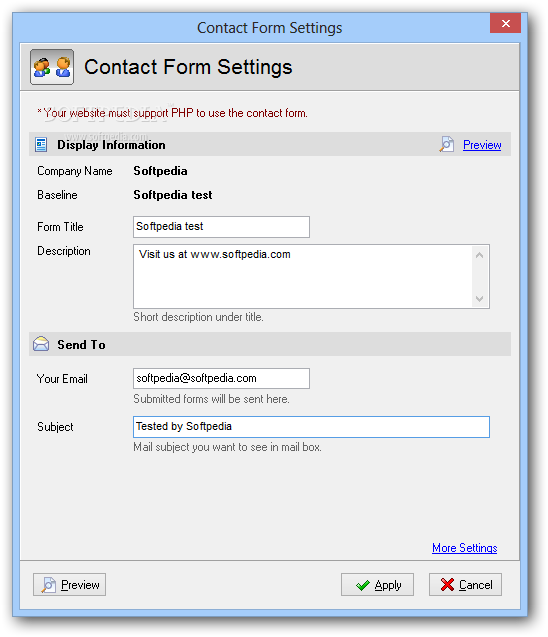Apply the contact form settings
The width and height of the screenshot is (548, 637).
[x=377, y=585]
